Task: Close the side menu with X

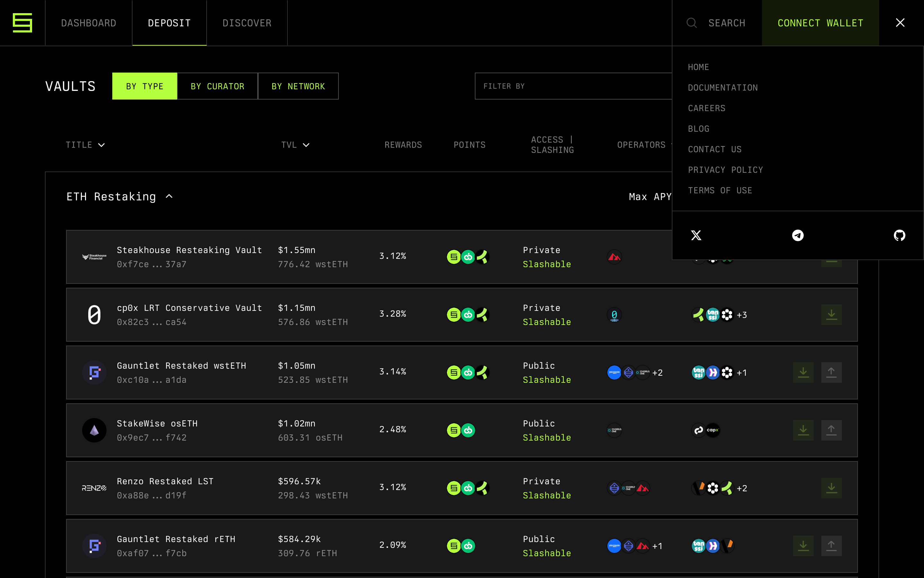Action: coord(900,22)
